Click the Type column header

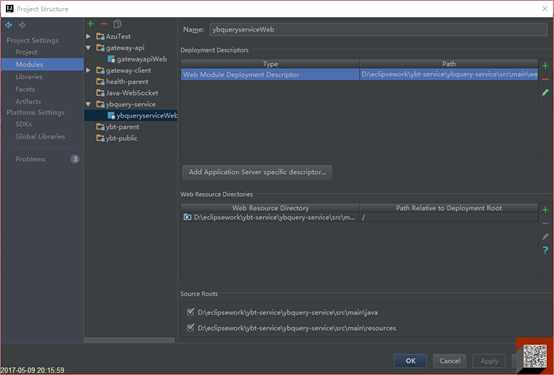[x=270, y=64]
